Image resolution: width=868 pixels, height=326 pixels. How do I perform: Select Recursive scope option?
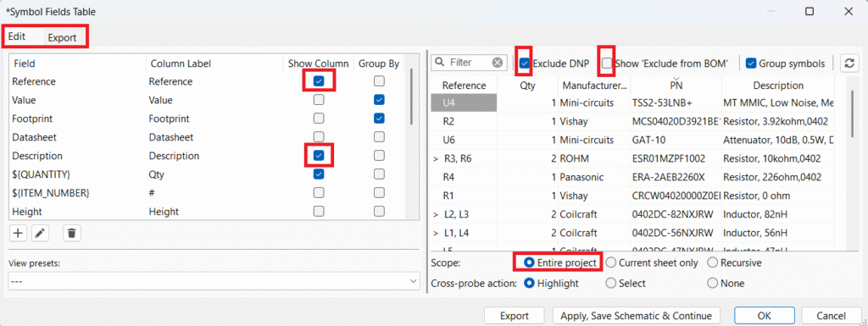pos(713,263)
